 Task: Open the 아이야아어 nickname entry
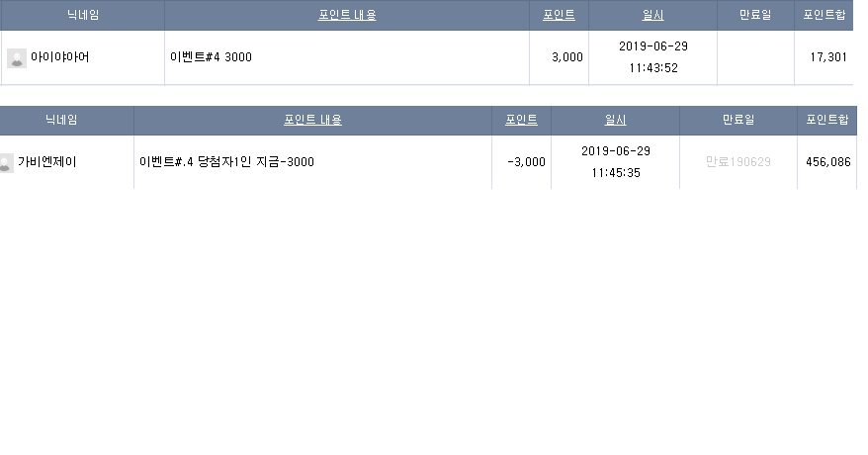pos(59,57)
